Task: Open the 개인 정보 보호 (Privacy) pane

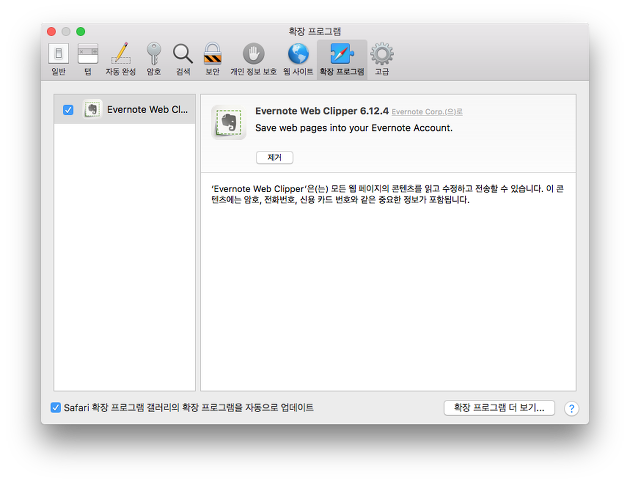Action: pos(253,59)
